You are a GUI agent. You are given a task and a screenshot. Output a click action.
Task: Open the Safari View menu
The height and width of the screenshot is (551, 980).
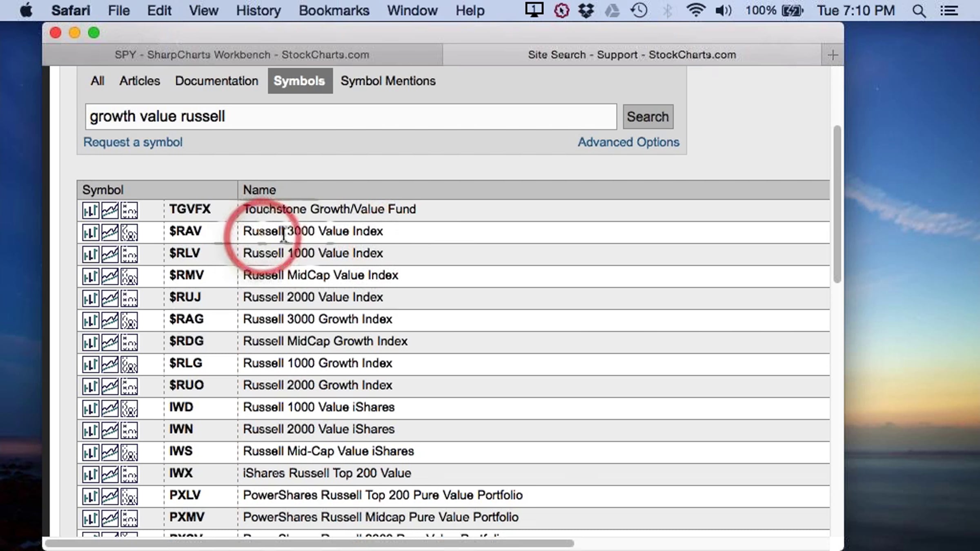203,10
